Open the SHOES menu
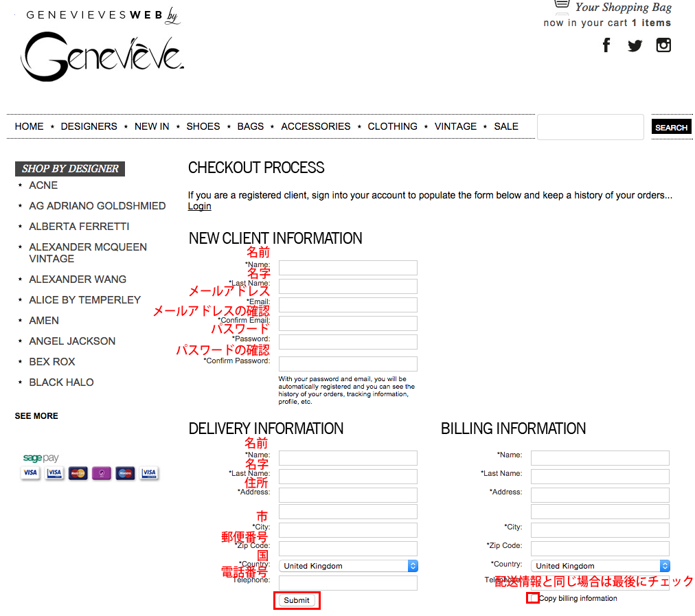695x616 pixels. tap(203, 126)
